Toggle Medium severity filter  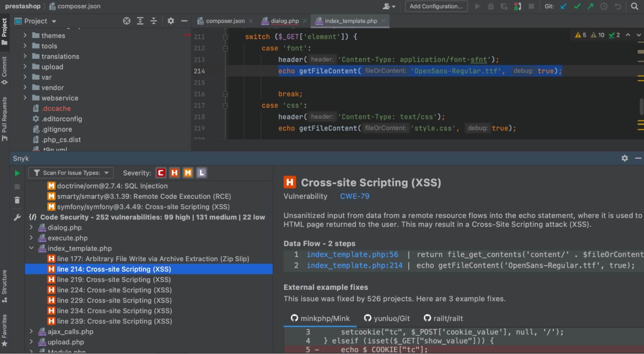[188, 173]
